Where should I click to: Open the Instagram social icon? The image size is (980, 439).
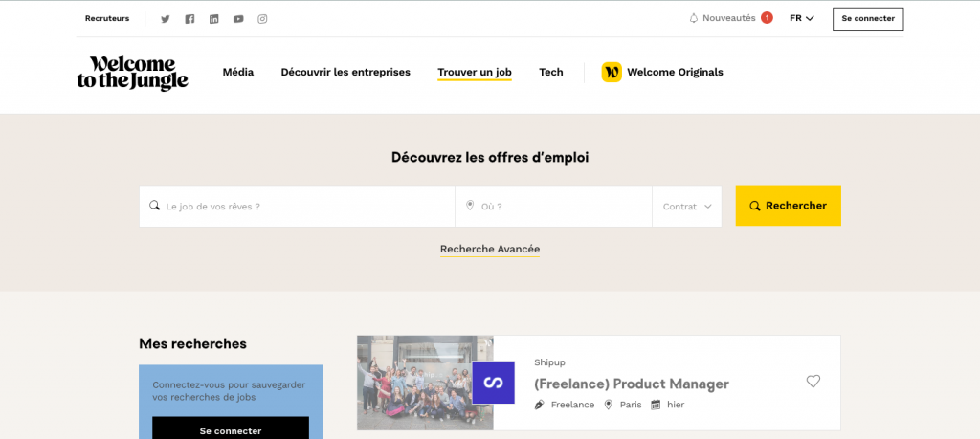(262, 19)
